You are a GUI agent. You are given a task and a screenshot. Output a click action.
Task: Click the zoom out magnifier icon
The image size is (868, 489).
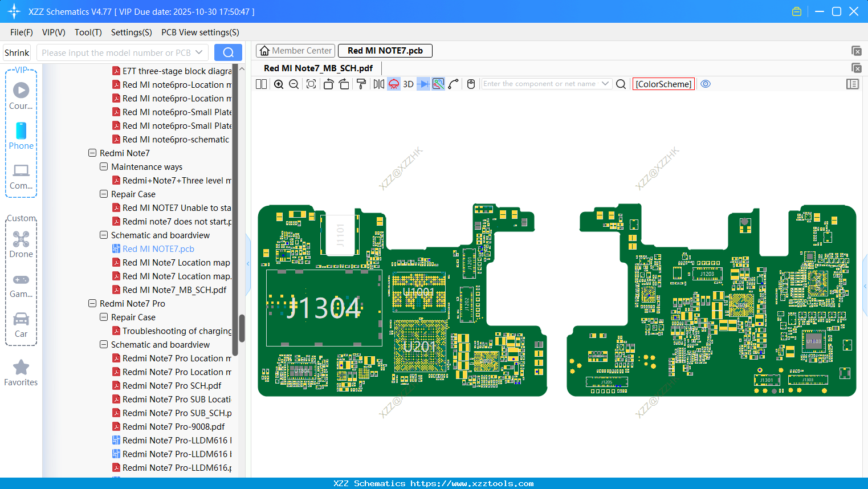pyautogui.click(x=294, y=84)
